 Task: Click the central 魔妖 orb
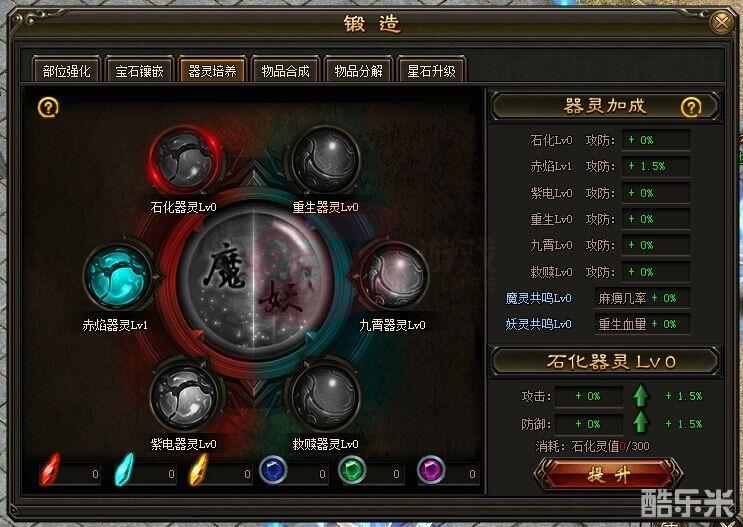pyautogui.click(x=255, y=279)
